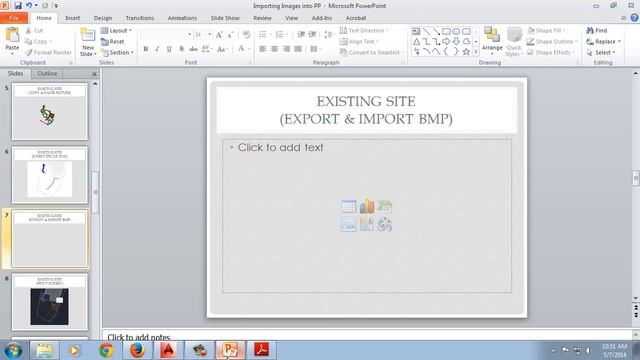Open the font name combo box
Screen dimensions: 640x360
[167, 35]
